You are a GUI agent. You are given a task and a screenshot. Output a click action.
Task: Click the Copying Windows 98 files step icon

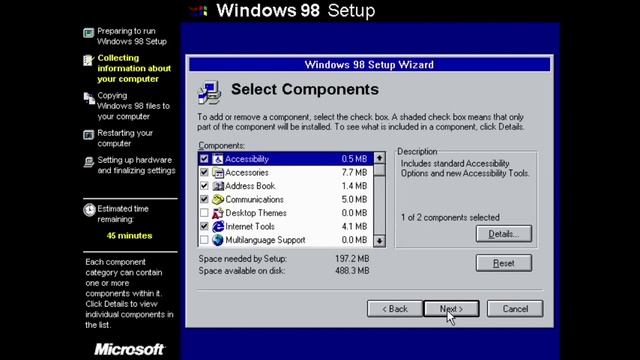coord(89,98)
